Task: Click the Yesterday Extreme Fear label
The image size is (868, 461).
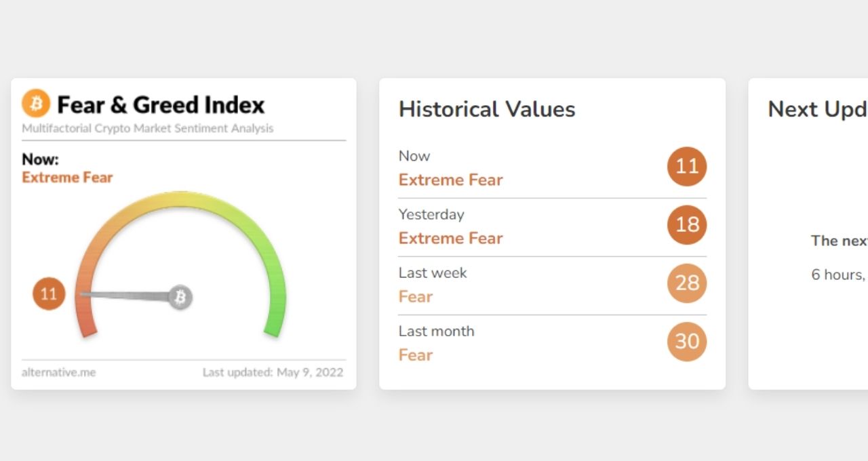Action: pyautogui.click(x=450, y=238)
